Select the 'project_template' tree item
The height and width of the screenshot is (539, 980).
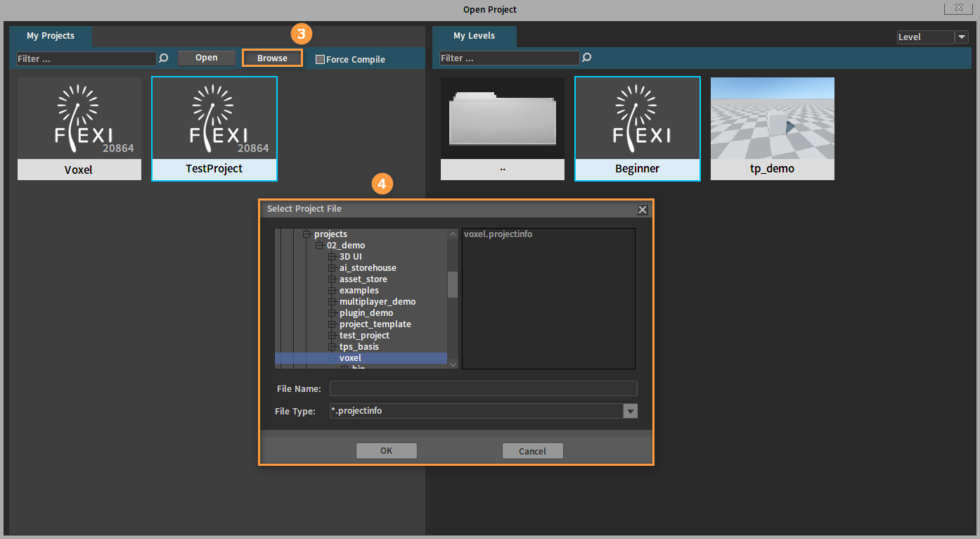(375, 324)
